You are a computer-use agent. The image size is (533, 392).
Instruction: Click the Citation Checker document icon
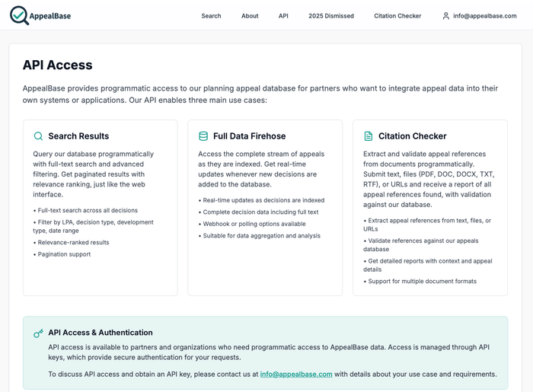[x=369, y=136]
